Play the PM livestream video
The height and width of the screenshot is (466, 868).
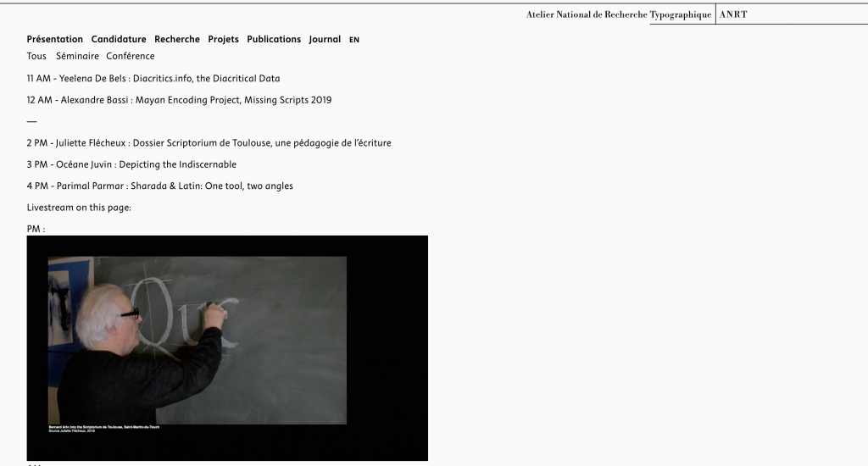pos(227,348)
